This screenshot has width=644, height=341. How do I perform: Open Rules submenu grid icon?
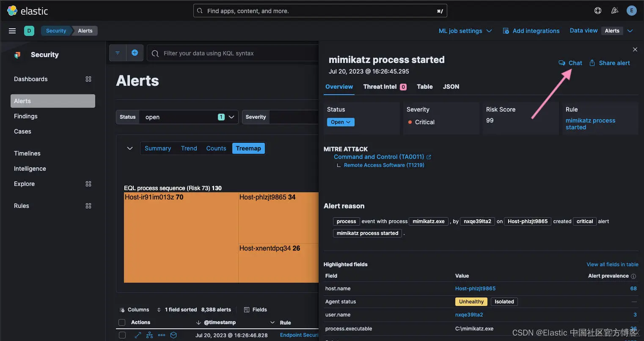[x=88, y=206]
